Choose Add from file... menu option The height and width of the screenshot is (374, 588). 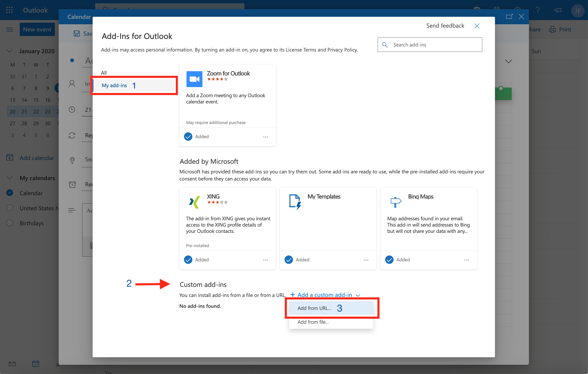click(x=331, y=322)
